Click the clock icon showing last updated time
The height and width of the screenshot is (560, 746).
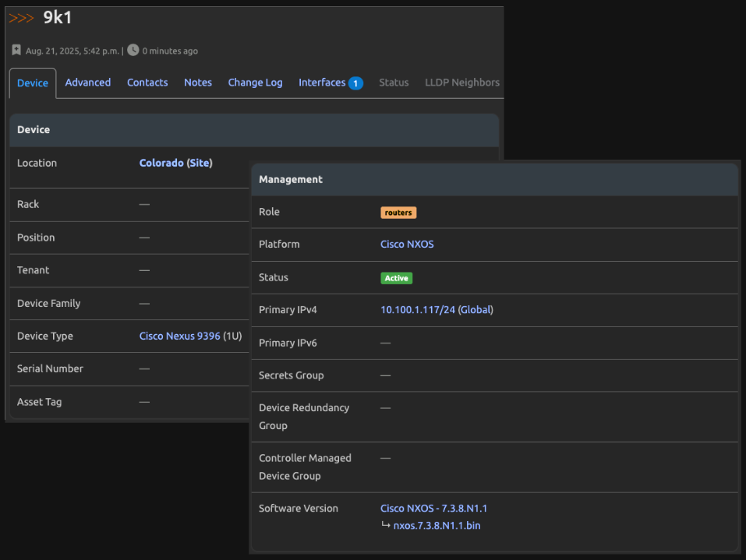pyautogui.click(x=132, y=50)
